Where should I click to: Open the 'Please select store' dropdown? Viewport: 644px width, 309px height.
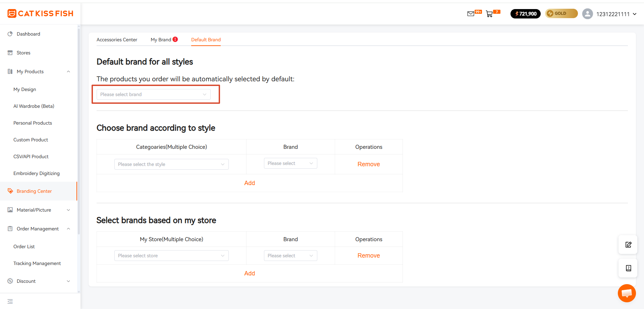(x=171, y=256)
